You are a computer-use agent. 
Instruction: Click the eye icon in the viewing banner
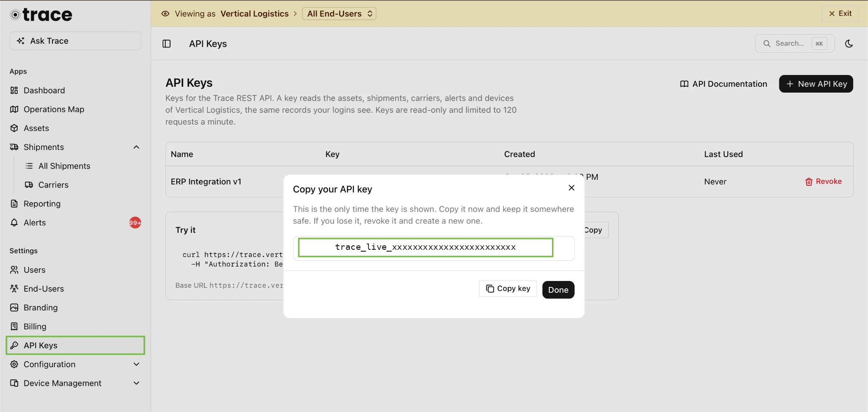click(x=165, y=14)
